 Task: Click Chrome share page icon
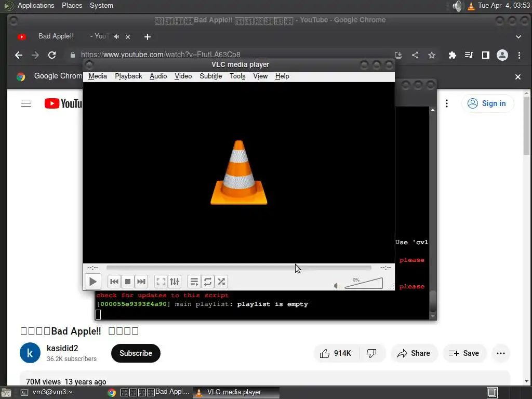[415, 55]
